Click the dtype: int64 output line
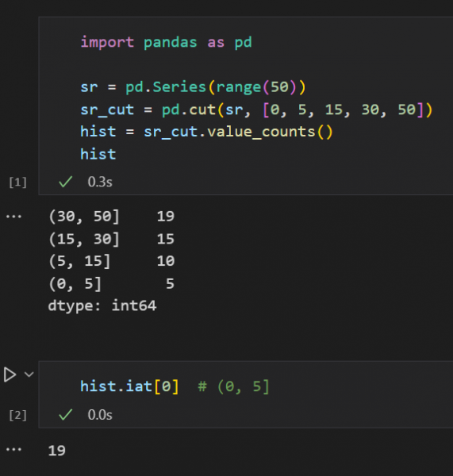The height and width of the screenshot is (476, 453). click(x=102, y=305)
